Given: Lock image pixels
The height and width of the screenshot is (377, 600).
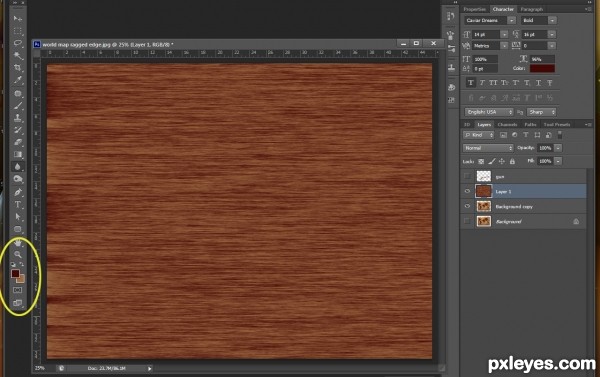Looking at the screenshot, I should point(492,162).
